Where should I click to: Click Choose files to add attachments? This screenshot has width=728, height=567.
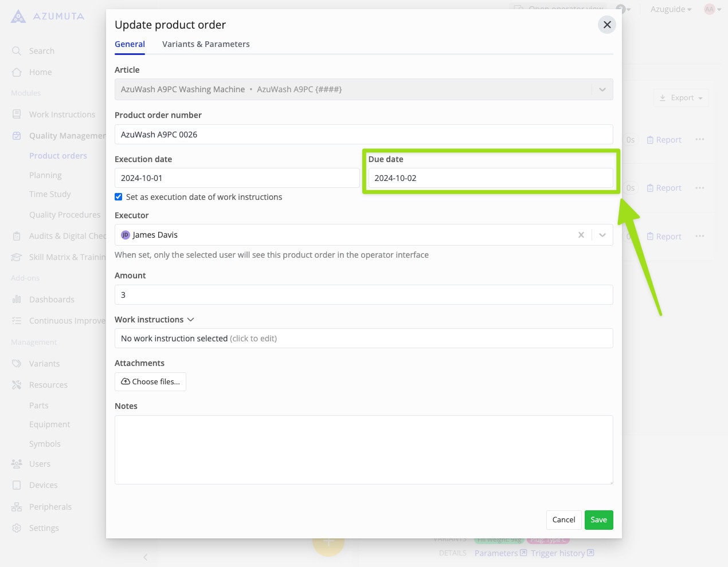pos(150,381)
